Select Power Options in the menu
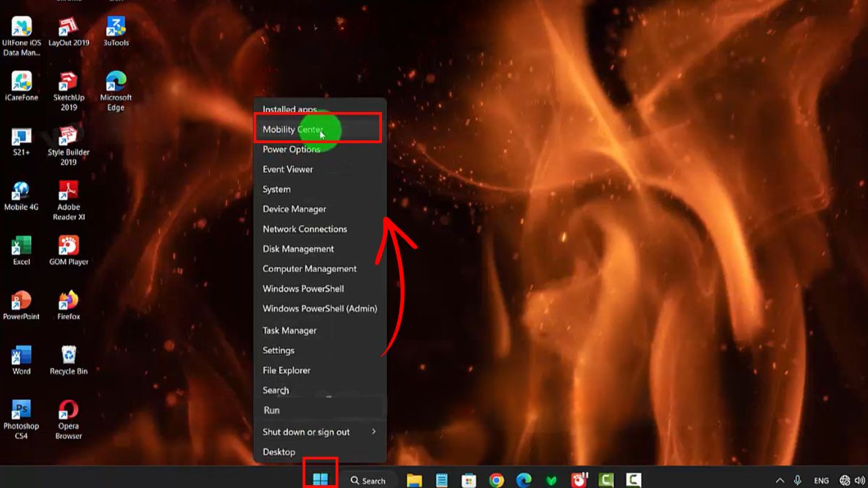Viewport: 868px width, 488px height. (320, 150)
